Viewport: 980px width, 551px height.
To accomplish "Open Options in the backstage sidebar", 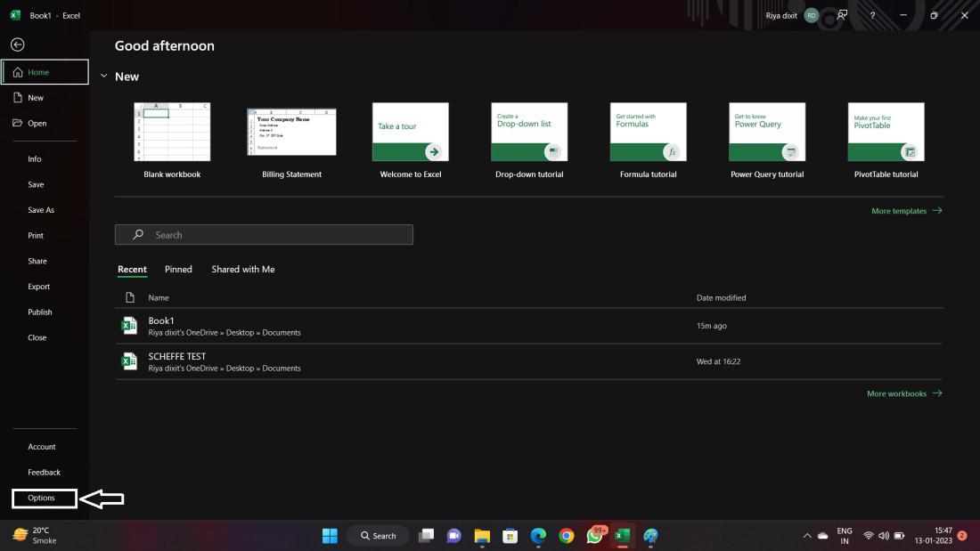I will 42,498.
